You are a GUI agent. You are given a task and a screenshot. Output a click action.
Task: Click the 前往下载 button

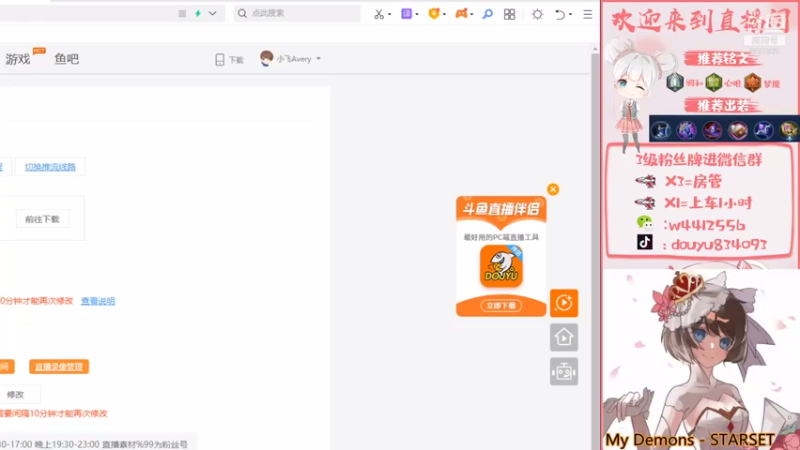point(42,219)
